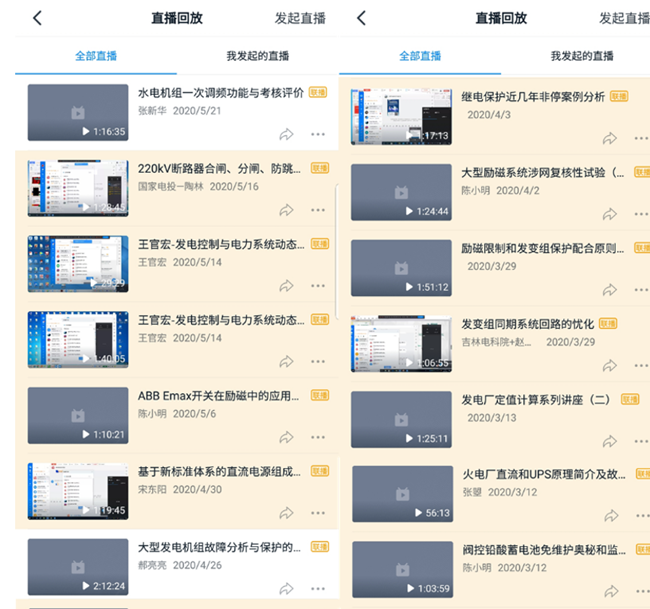Share the 大型发电机组故障分析与保护 replay
The height and width of the screenshot is (609, 650).
point(287,589)
